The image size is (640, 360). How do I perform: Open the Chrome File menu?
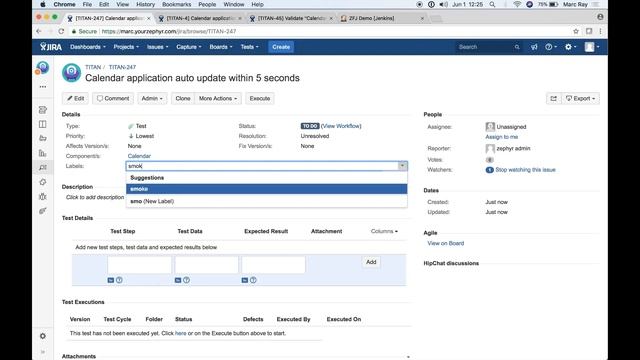click(87, 4)
